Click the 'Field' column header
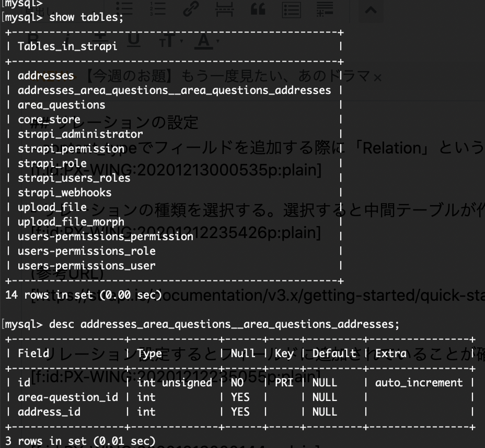This screenshot has width=485, height=448. [33, 353]
